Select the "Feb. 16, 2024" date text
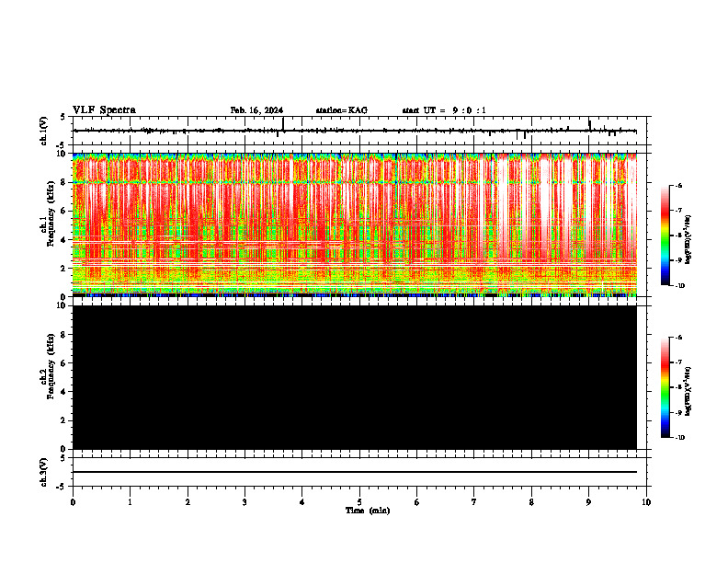This screenshot has height=563, width=728. coord(256,110)
